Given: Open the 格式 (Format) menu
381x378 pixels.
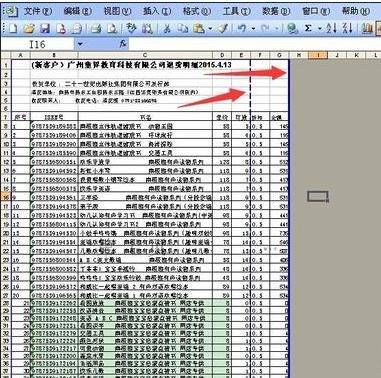Looking at the screenshot, I should (197, 11).
